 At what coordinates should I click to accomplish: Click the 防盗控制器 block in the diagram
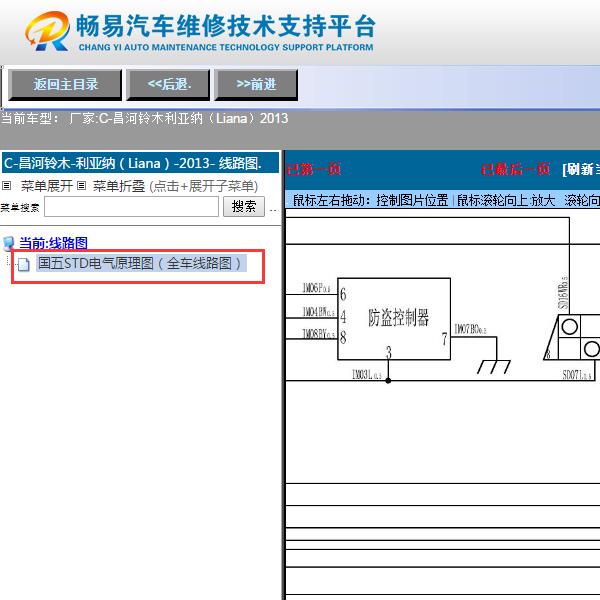[394, 319]
